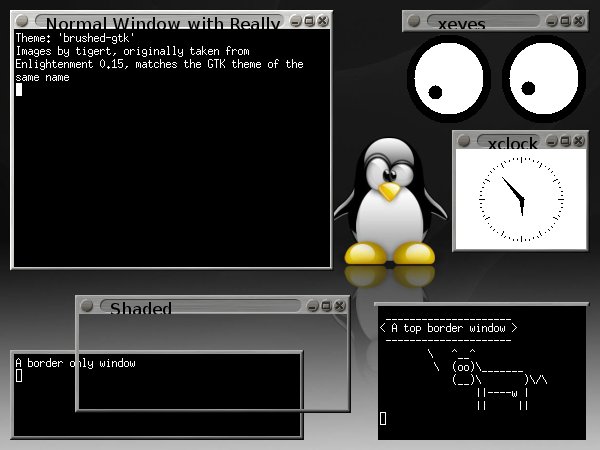Click the cursor in top border window
Image resolution: width=600 pixels, height=450 pixels.
383,418
